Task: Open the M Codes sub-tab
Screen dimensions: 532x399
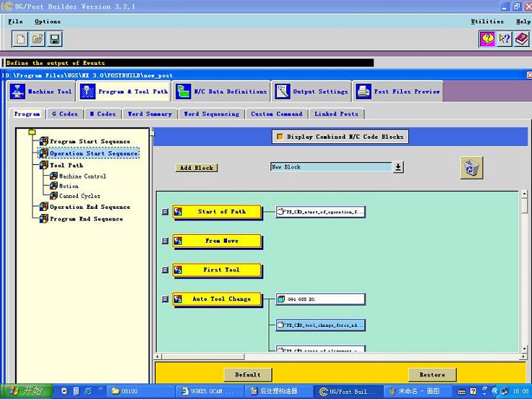Action: click(x=103, y=114)
